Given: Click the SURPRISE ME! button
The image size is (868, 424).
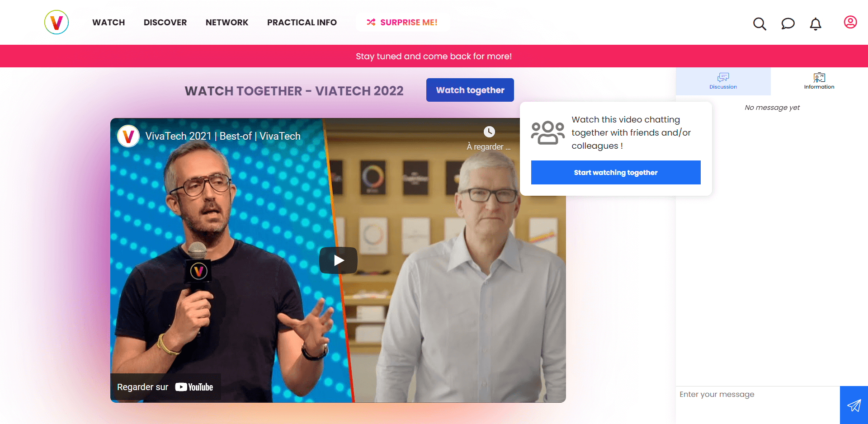Looking at the screenshot, I should (402, 22).
